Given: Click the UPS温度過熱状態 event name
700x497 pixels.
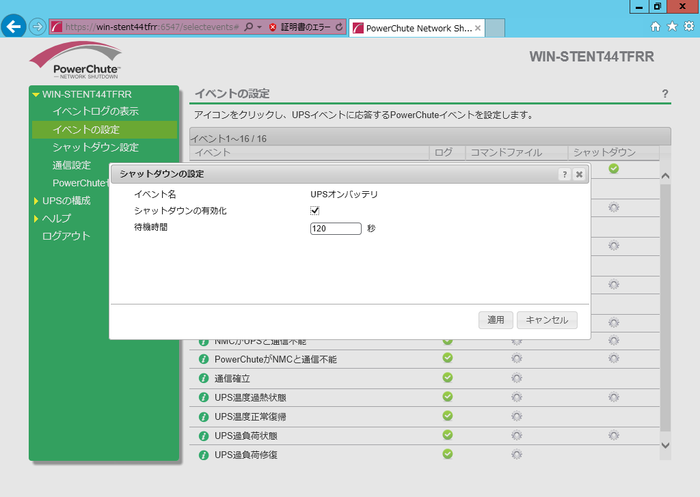Looking at the screenshot, I should (x=250, y=397).
